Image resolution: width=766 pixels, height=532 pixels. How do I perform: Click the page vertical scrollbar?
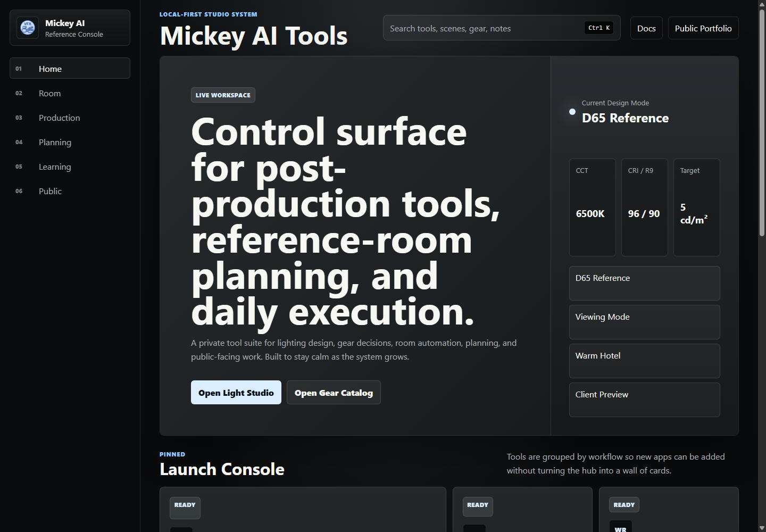(762, 122)
